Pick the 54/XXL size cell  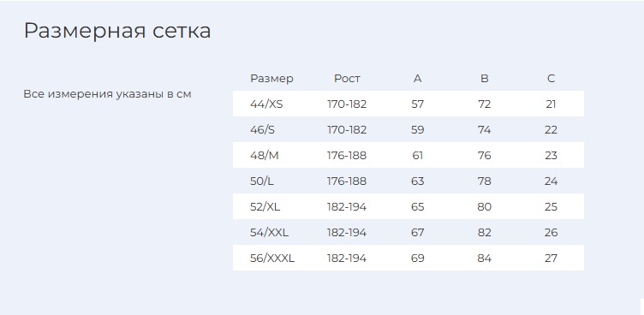pyautogui.click(x=269, y=233)
